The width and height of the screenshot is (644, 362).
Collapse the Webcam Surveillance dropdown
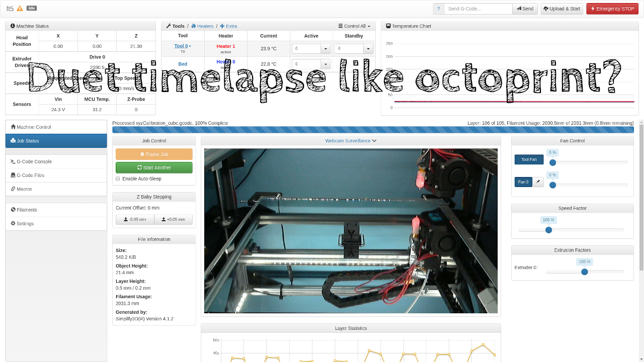coord(351,141)
